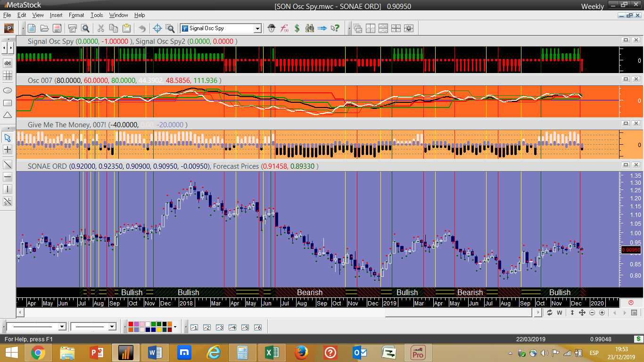The height and width of the screenshot is (362, 644).
Task: Open the Format menu
Action: pyautogui.click(x=76, y=15)
